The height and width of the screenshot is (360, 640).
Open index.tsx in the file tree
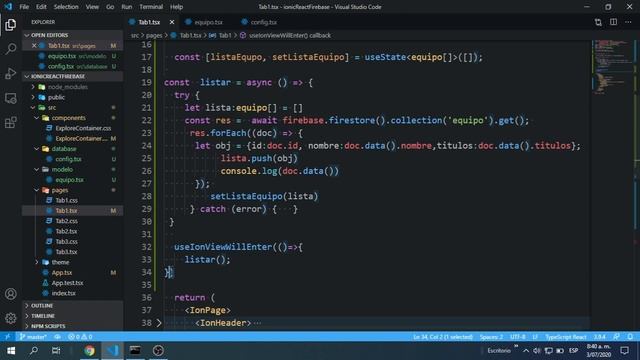64,293
